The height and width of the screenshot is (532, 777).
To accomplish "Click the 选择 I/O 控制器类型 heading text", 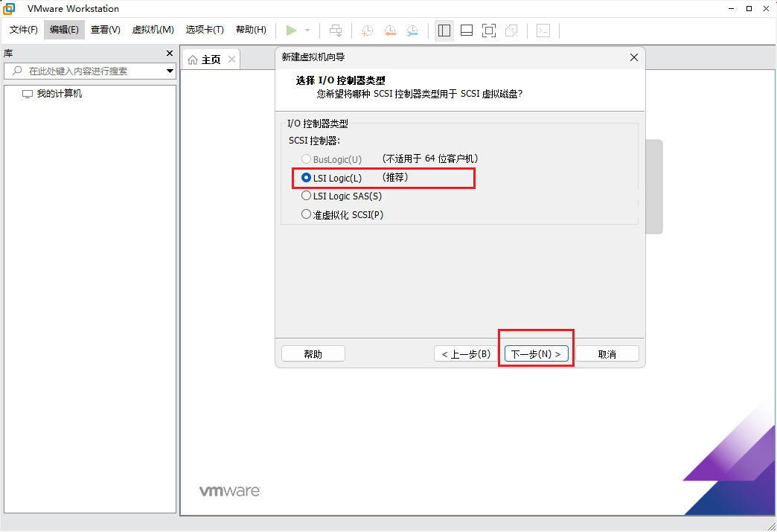I will [x=340, y=80].
